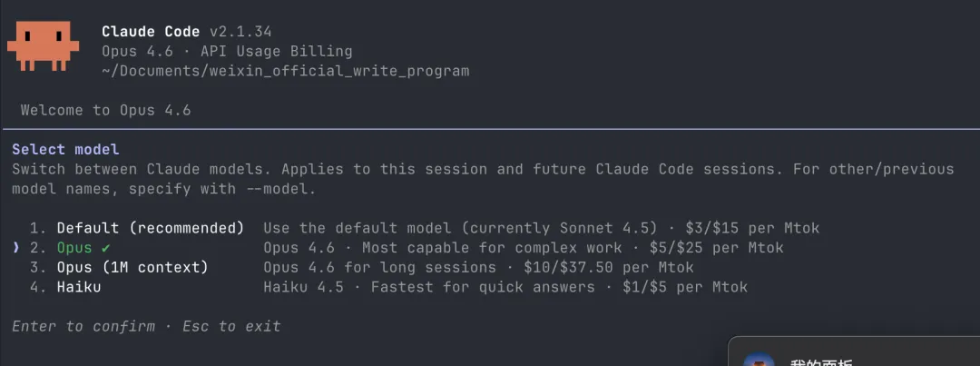980x366 pixels.
Task: Choose the Opus model option
Action: pos(74,248)
